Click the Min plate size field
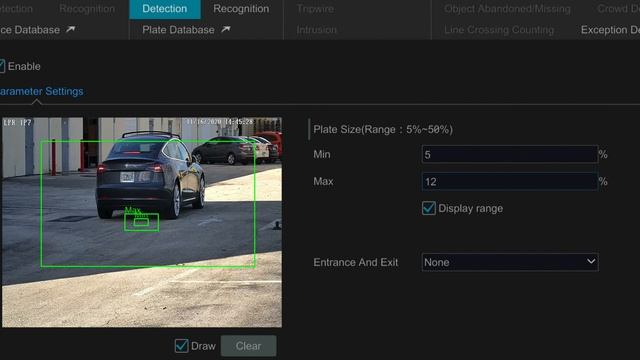 point(510,154)
